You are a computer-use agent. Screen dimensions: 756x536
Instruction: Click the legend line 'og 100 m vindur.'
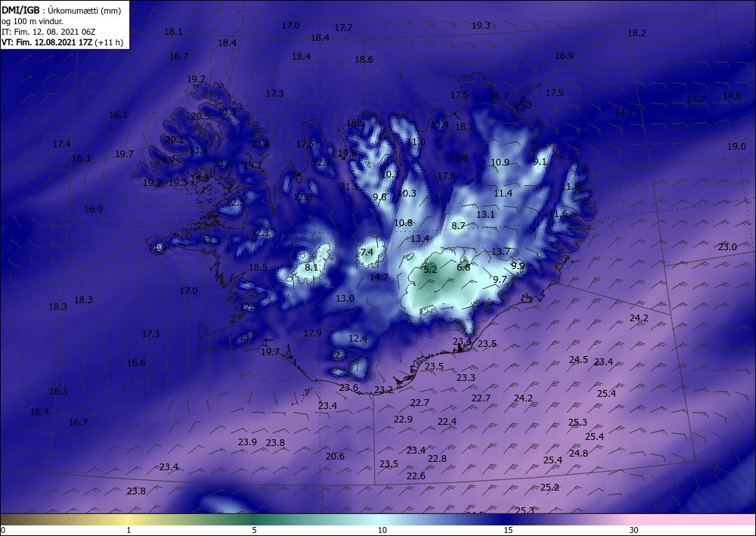[33, 20]
